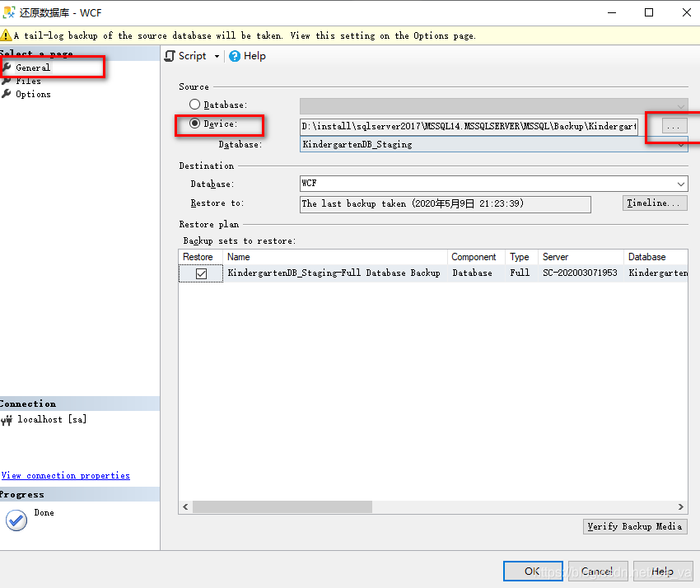This screenshot has width=700, height=588.
Task: Click the Type column header
Action: pos(522,257)
